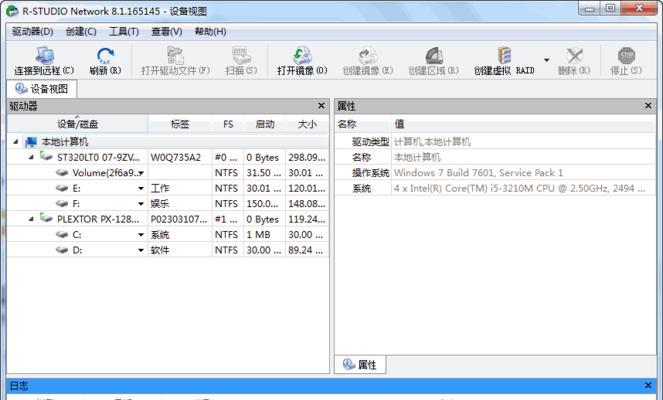Select the 工作 label on E: row
Screen dimensions: 663x400
(160, 188)
